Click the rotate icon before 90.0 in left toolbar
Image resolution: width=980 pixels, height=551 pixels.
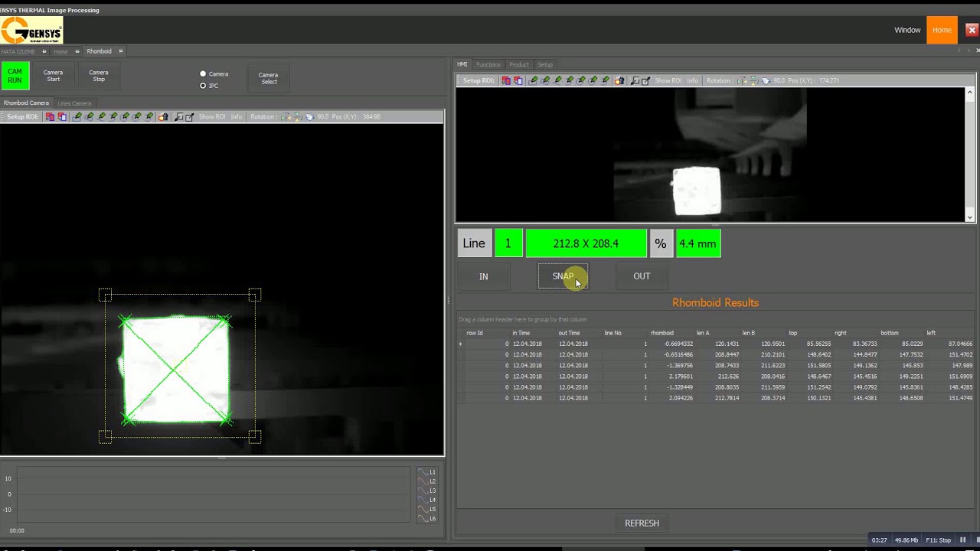[309, 116]
